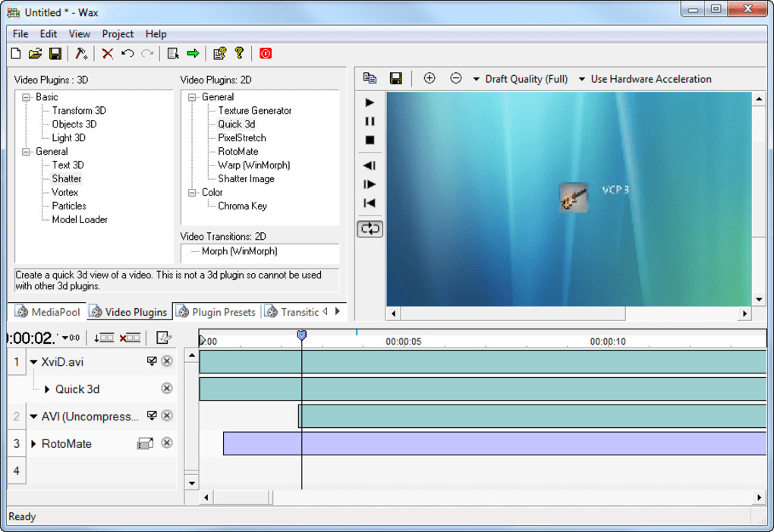The image size is (774, 532).
Task: Select Chroma Key in 2D plugins list
Action: click(x=242, y=206)
